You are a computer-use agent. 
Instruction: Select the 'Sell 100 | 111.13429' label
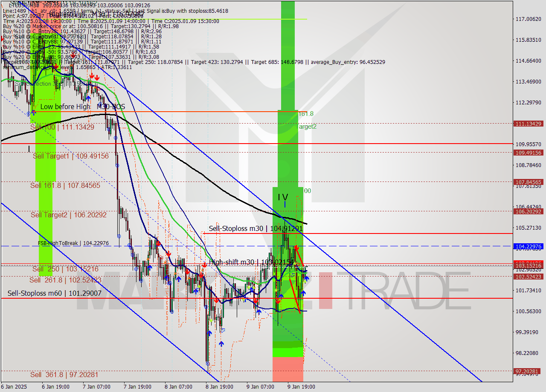(x=62, y=127)
